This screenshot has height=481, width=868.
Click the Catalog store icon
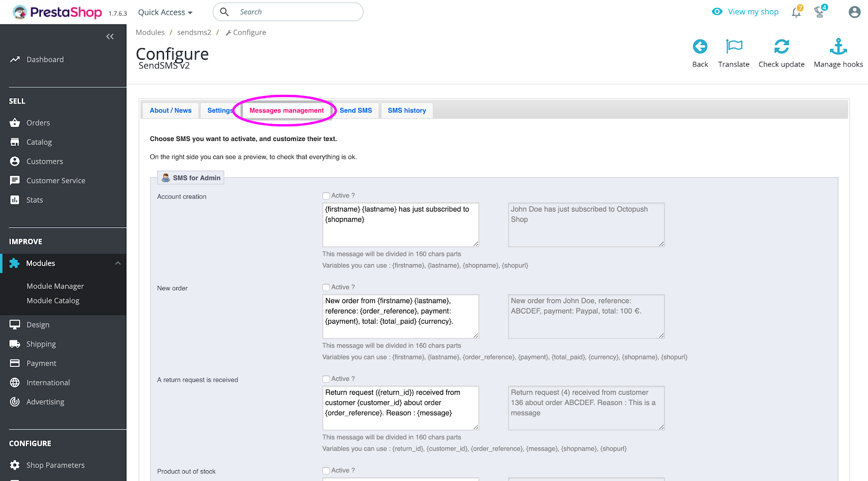pyautogui.click(x=15, y=142)
